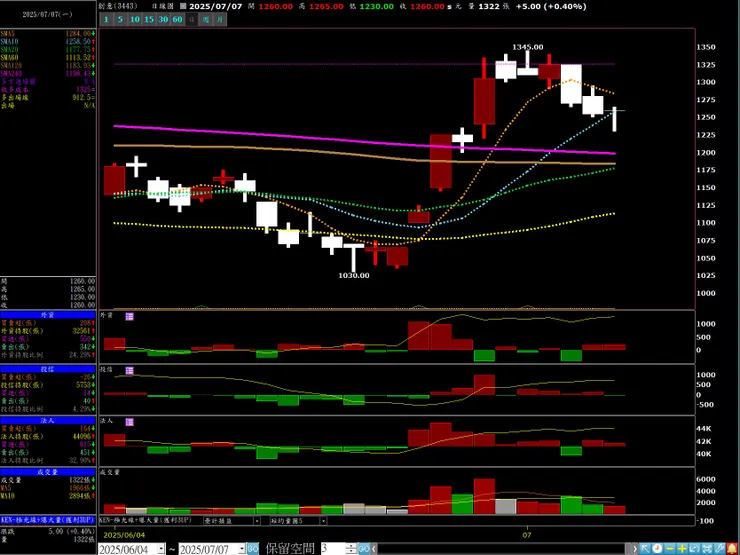Open the 外資 panel's purple settings icon
The width and height of the screenshot is (740, 555).
point(129,316)
